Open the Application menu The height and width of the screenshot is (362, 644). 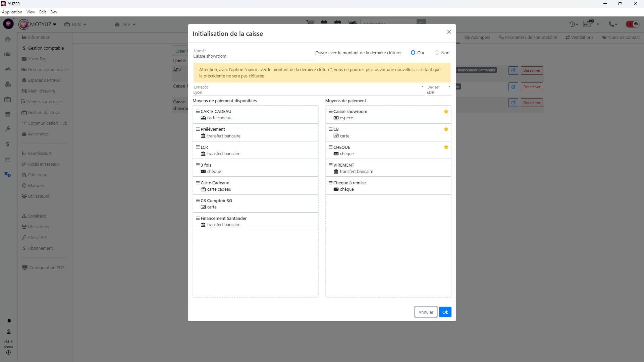[12, 12]
